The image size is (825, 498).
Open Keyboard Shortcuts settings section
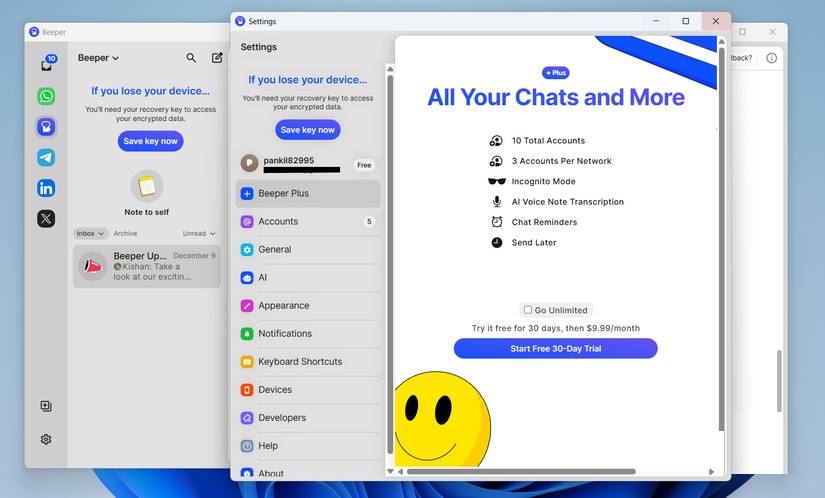308,362
